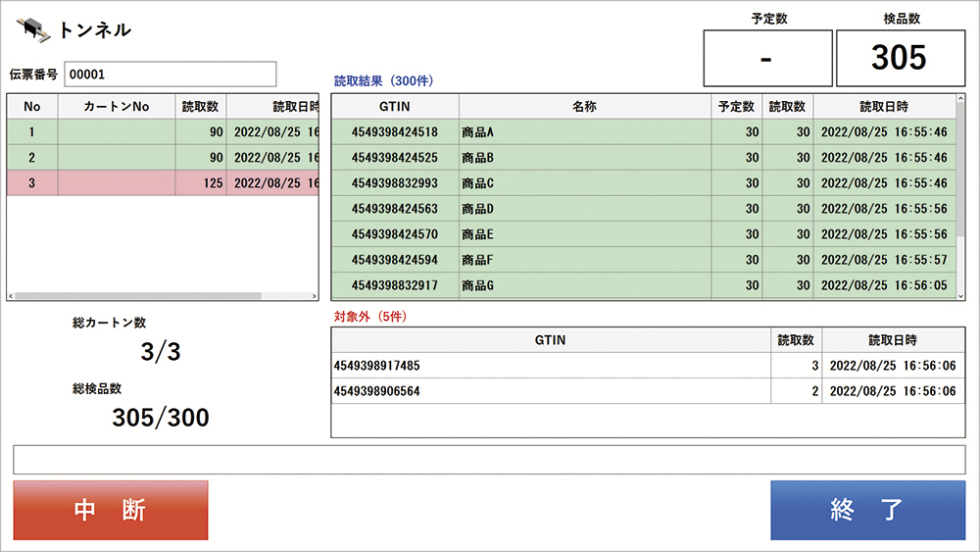Click the tunnel scanner icon beside トンネル
The width and height of the screenshot is (980, 552).
point(33,30)
